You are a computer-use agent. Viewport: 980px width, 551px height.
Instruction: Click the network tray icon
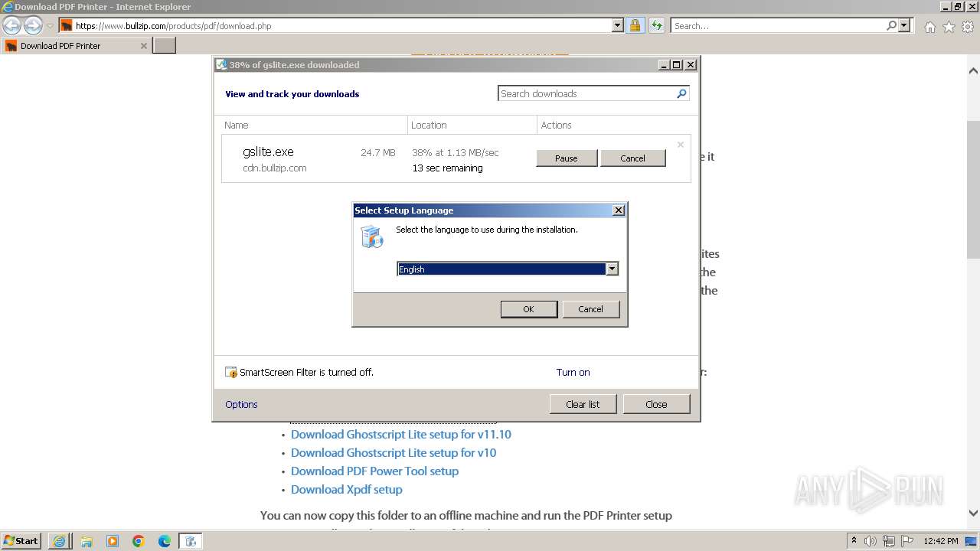click(889, 541)
